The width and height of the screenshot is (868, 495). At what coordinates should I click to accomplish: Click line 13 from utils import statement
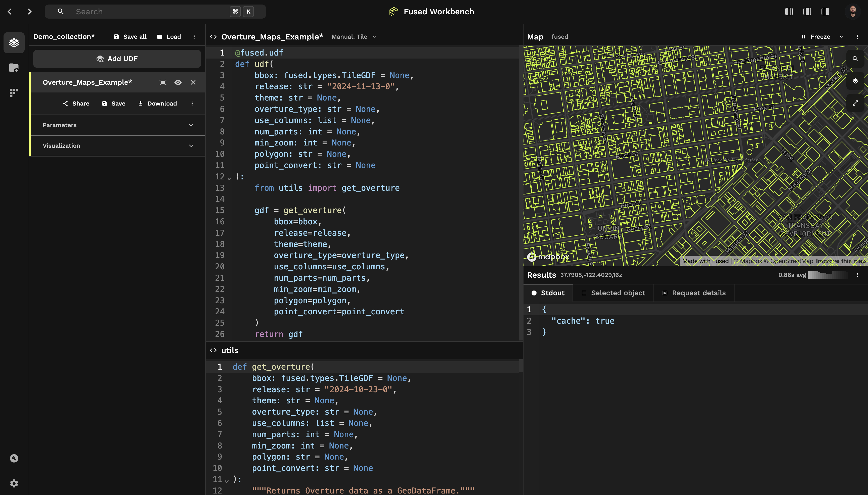click(327, 188)
